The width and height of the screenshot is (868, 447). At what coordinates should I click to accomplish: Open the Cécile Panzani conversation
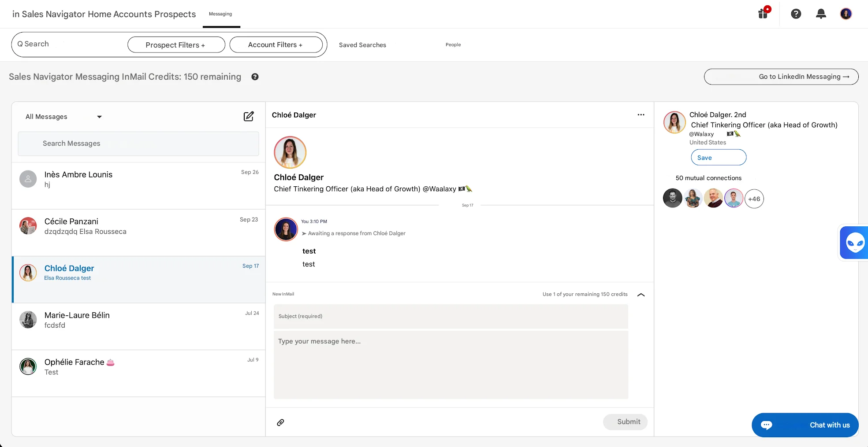pos(138,233)
